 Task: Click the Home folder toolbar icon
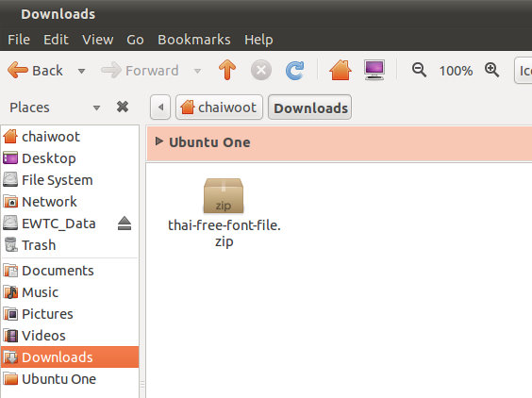341,70
